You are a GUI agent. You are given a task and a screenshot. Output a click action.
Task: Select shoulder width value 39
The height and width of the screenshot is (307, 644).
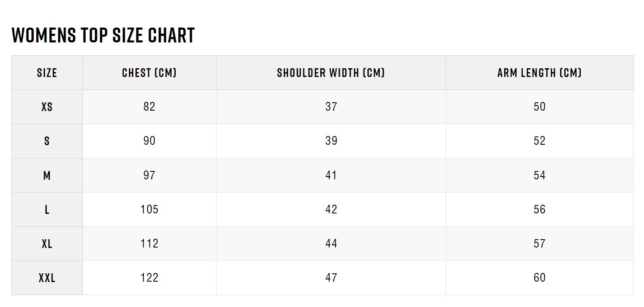pos(331,141)
